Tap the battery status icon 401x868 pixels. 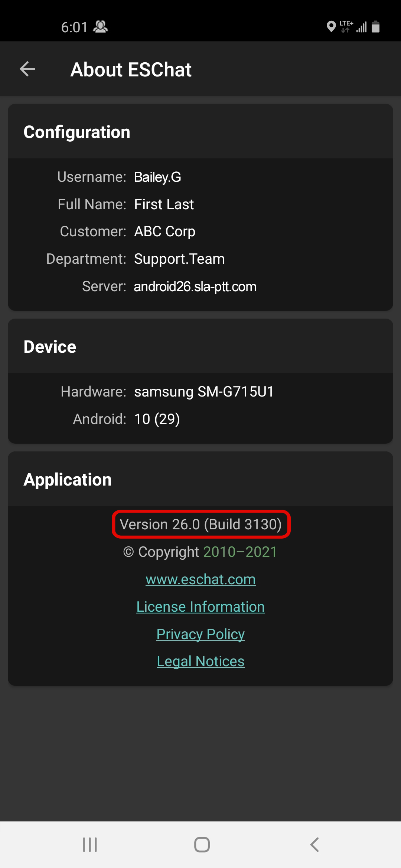coord(376,27)
